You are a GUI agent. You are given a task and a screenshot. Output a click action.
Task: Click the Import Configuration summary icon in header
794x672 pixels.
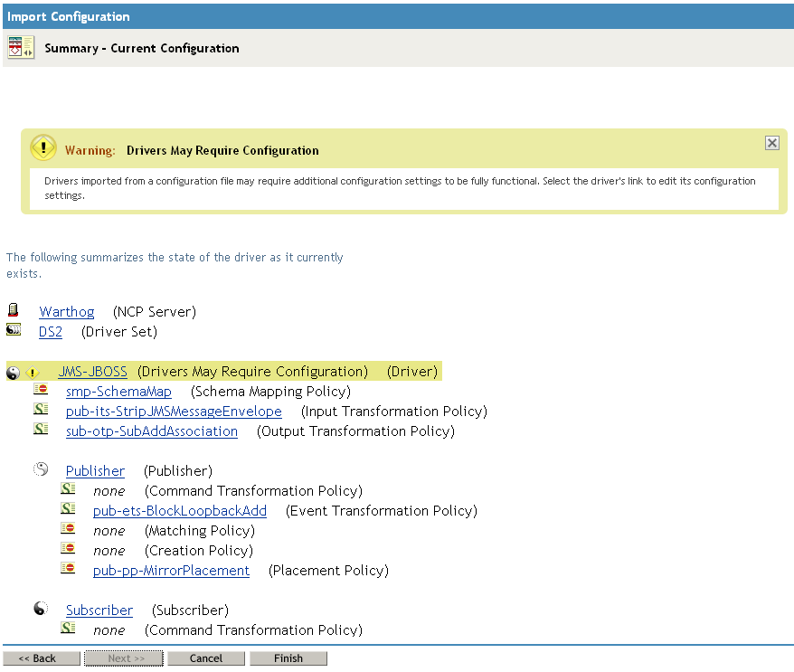20,47
